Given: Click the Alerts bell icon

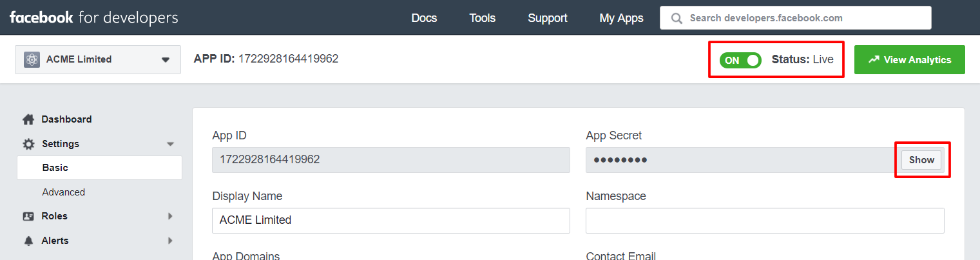Looking at the screenshot, I should (x=28, y=241).
